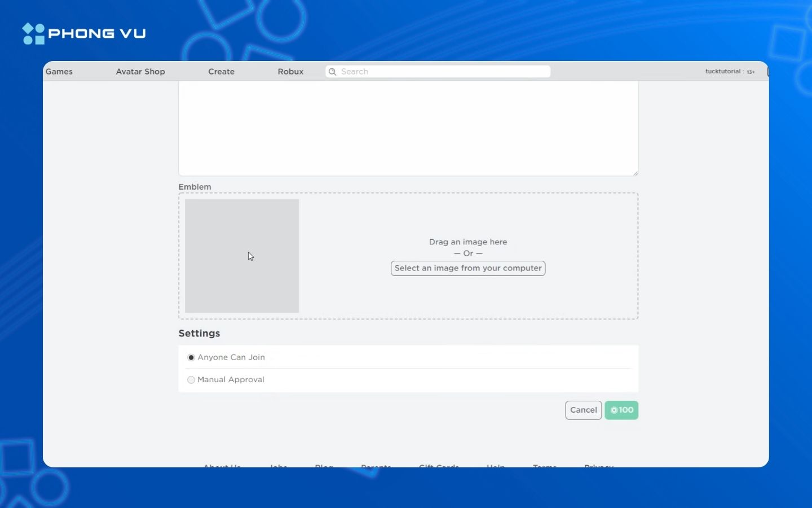The height and width of the screenshot is (508, 812).
Task: Go to the Avatar Shop page
Action: (x=140, y=72)
